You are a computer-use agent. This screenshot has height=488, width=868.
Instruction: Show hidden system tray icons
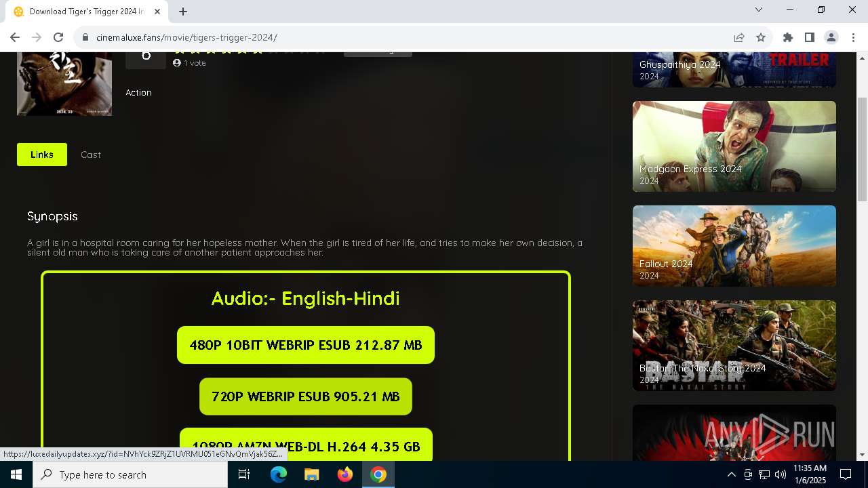[x=731, y=474]
